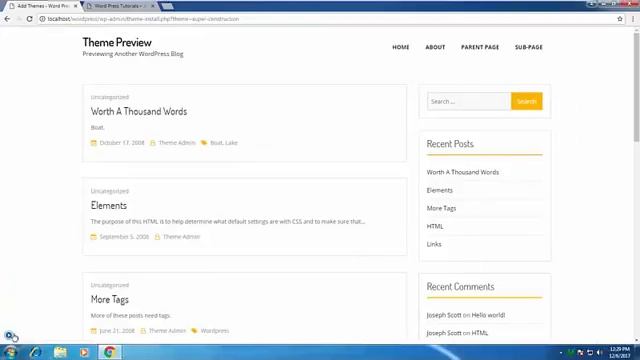The width and height of the screenshot is (640, 360).
Task: Close the Word Press Tutorials tab
Action: tap(153, 6)
